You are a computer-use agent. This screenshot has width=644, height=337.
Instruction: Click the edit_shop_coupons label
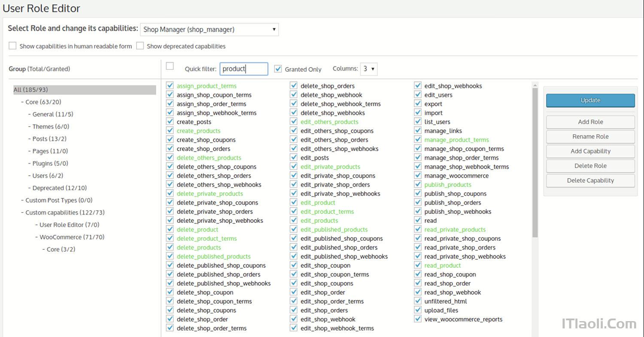click(x=327, y=284)
